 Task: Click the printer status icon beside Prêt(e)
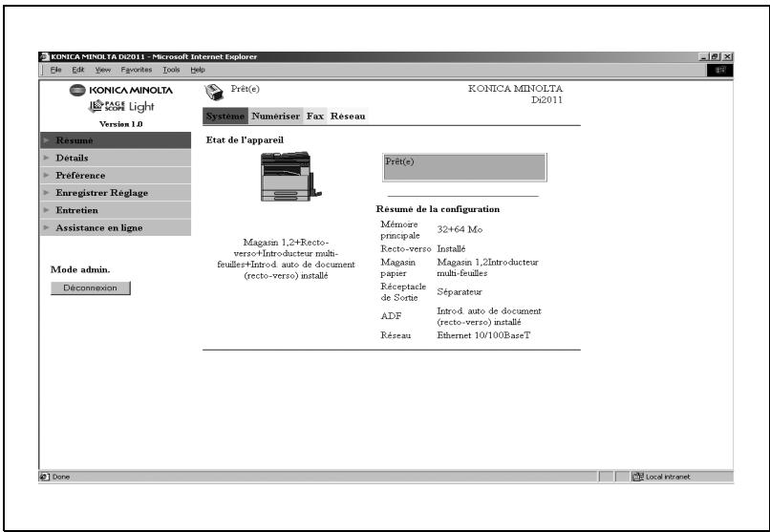point(214,92)
